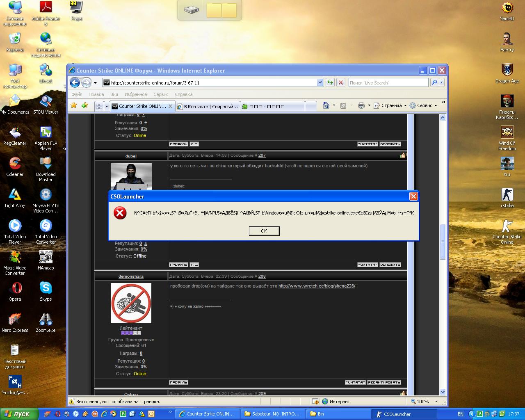
Task: Click OK in the CSOLauncher error dialog
Action: coord(264,231)
